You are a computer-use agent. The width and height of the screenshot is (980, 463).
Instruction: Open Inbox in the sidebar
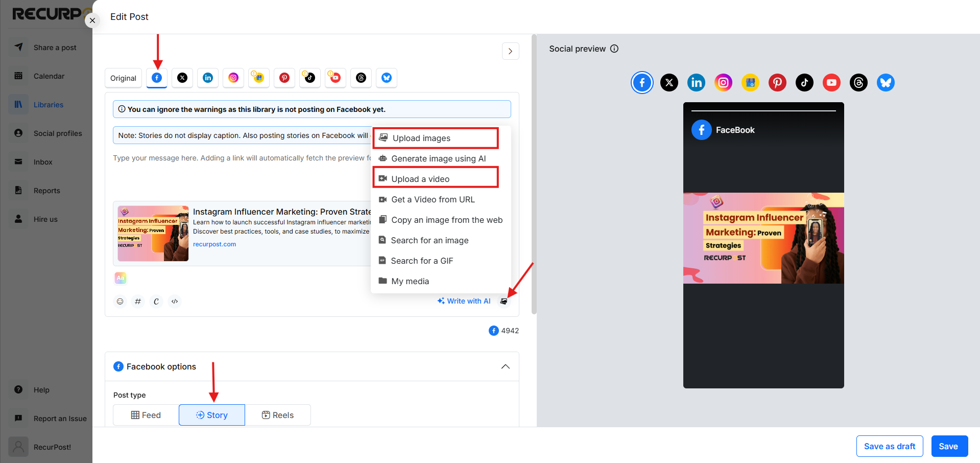click(46, 162)
